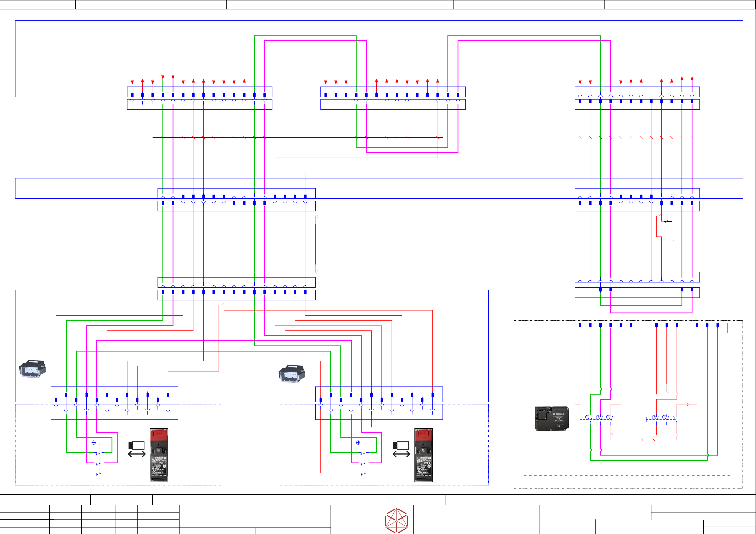Click the relay coil rectangle symbol
This screenshot has height=534, width=756.
[641, 419]
